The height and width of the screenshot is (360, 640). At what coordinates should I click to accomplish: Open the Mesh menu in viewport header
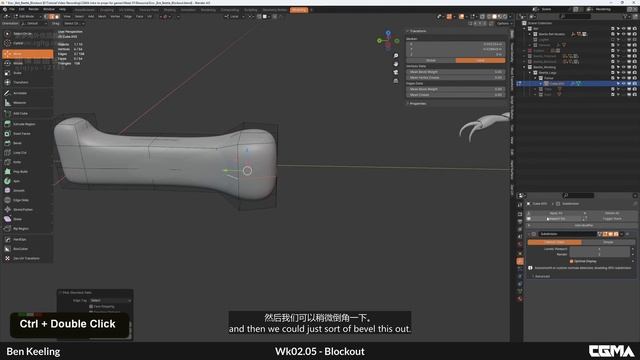(x=102, y=17)
